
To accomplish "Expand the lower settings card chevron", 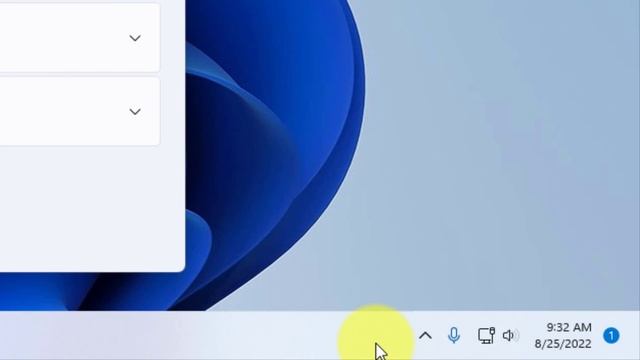I will click(135, 111).
